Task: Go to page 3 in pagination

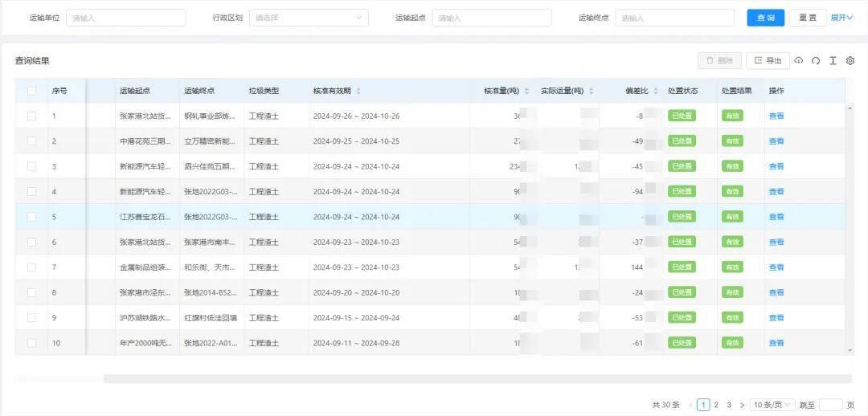Action: point(729,406)
